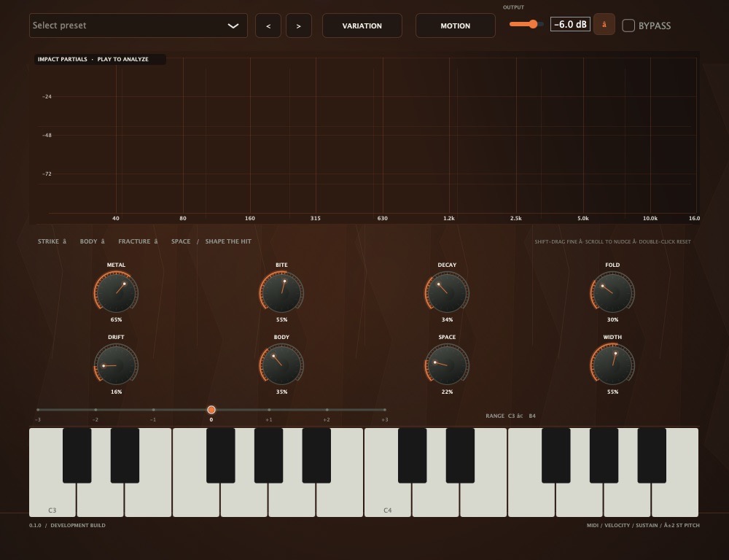Play the D3 white key
Screen dimensions: 729x560
101,500
